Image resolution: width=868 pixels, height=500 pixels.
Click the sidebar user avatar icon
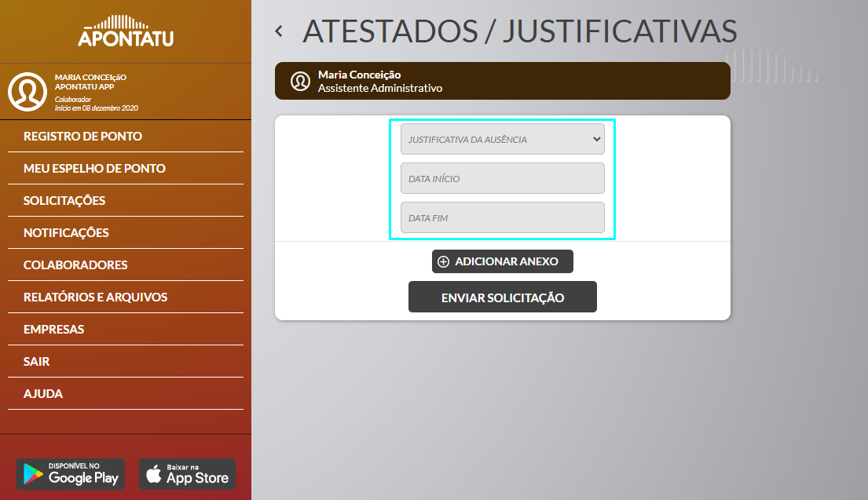tap(27, 92)
